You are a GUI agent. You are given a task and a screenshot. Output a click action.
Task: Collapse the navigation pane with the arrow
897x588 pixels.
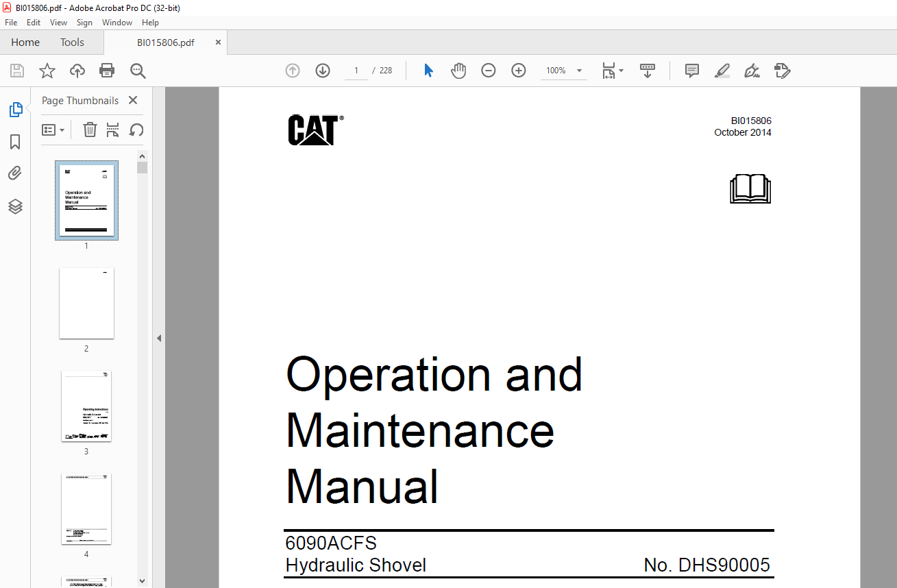pos(159,338)
